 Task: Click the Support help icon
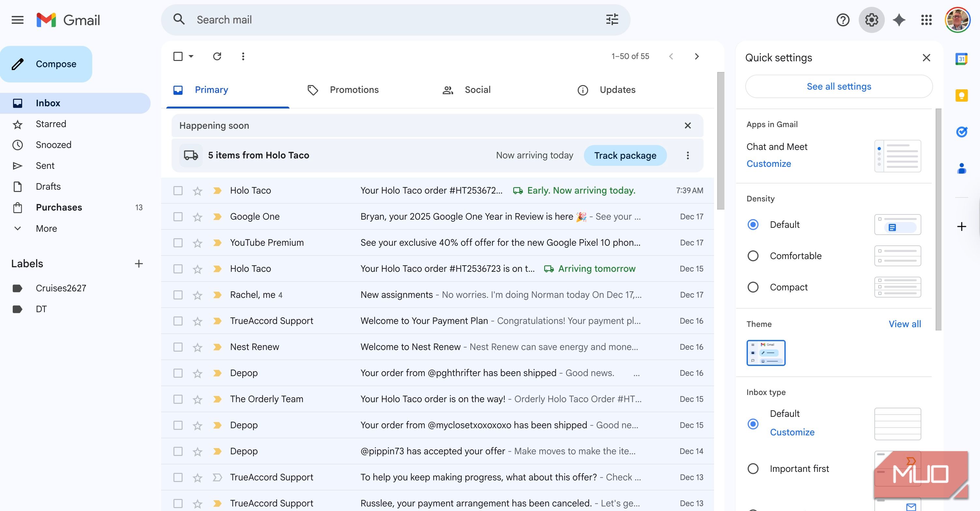click(843, 20)
